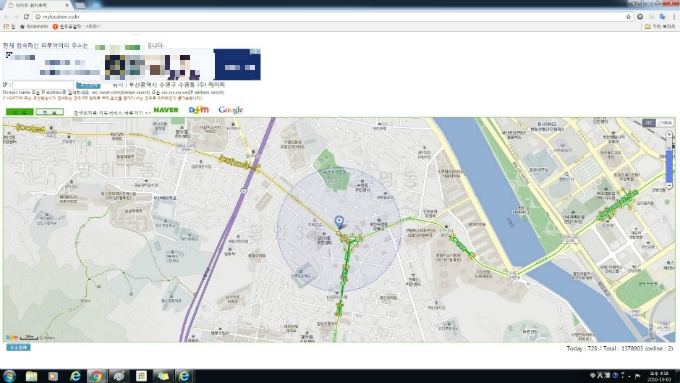Click the blue help icon in system tray

pyautogui.click(x=615, y=376)
